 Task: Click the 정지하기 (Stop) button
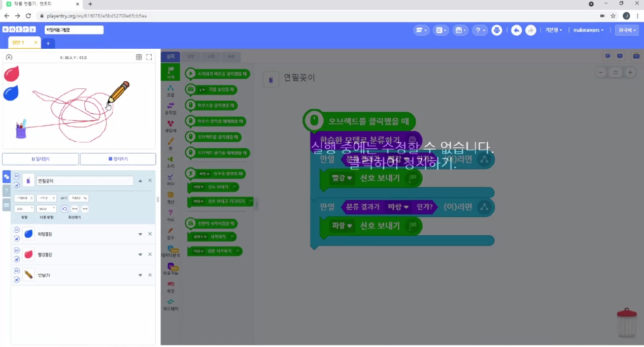tap(118, 159)
